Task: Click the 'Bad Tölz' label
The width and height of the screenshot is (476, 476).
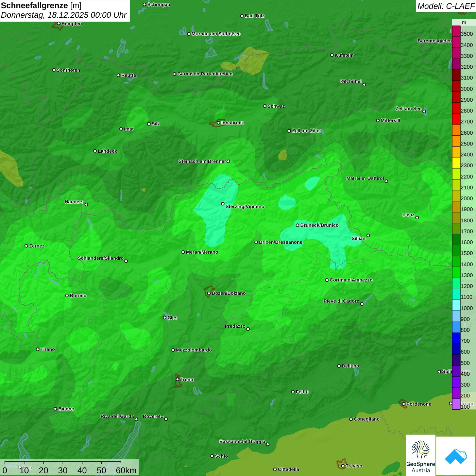Action: [254, 16]
